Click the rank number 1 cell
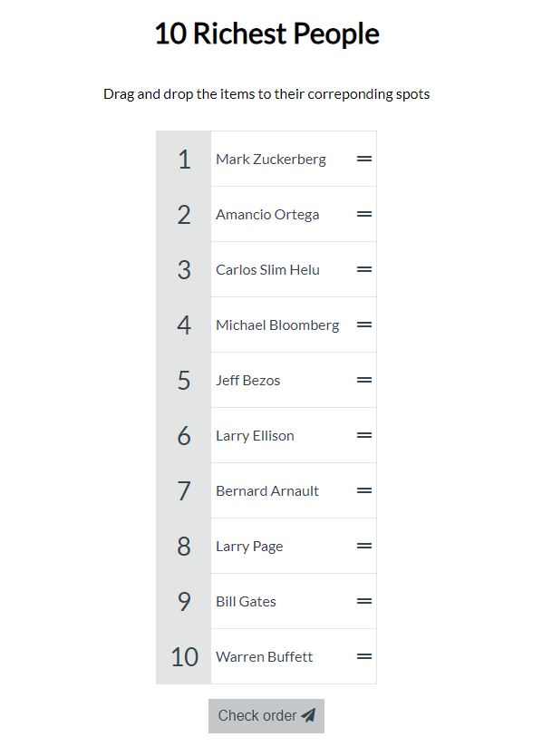This screenshot has height=756, width=552. pyautogui.click(x=184, y=159)
